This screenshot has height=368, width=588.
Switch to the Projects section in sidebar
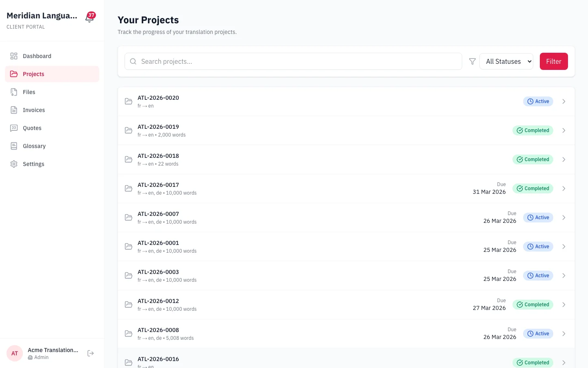click(x=33, y=74)
